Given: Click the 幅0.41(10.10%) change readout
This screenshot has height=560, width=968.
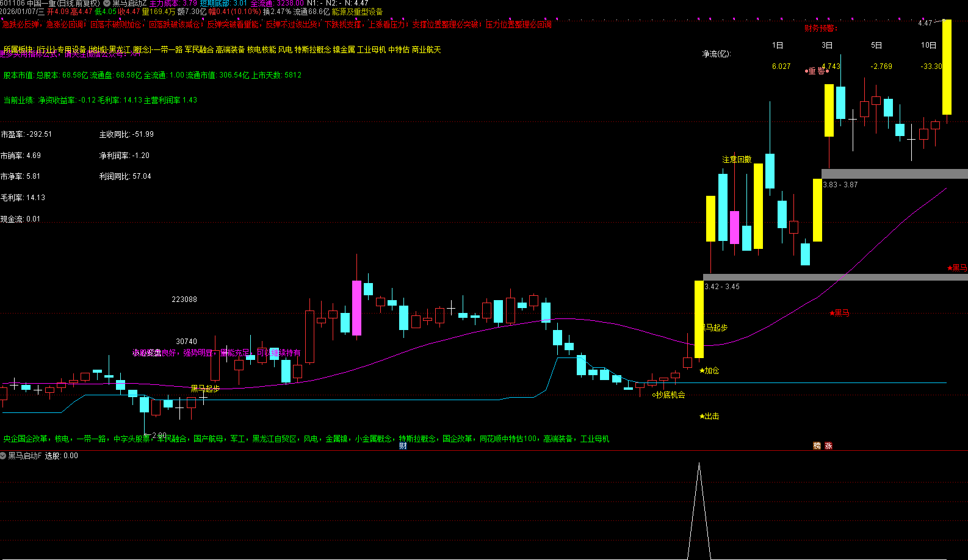Looking at the screenshot, I should (x=235, y=12).
